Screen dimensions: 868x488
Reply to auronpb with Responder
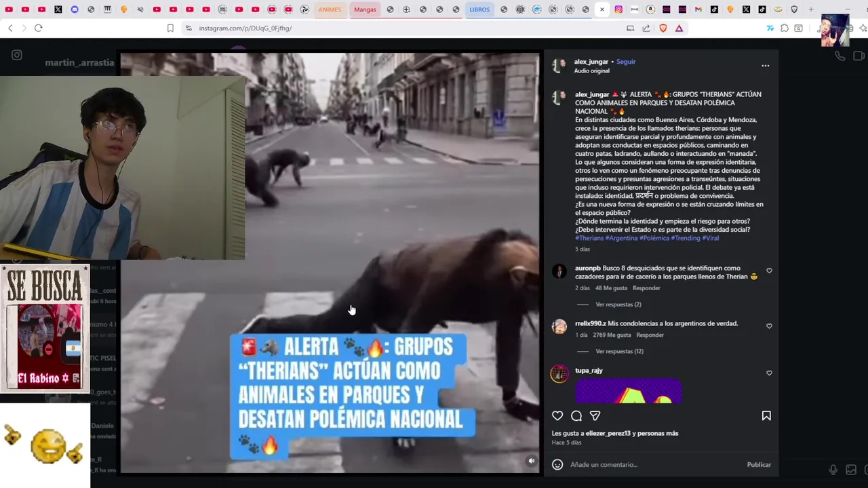(x=646, y=288)
